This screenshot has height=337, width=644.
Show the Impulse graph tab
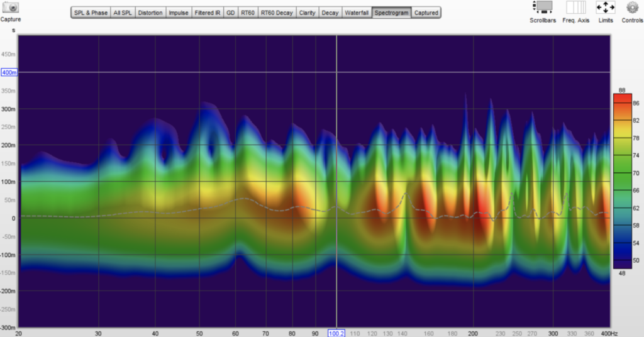[x=179, y=13]
